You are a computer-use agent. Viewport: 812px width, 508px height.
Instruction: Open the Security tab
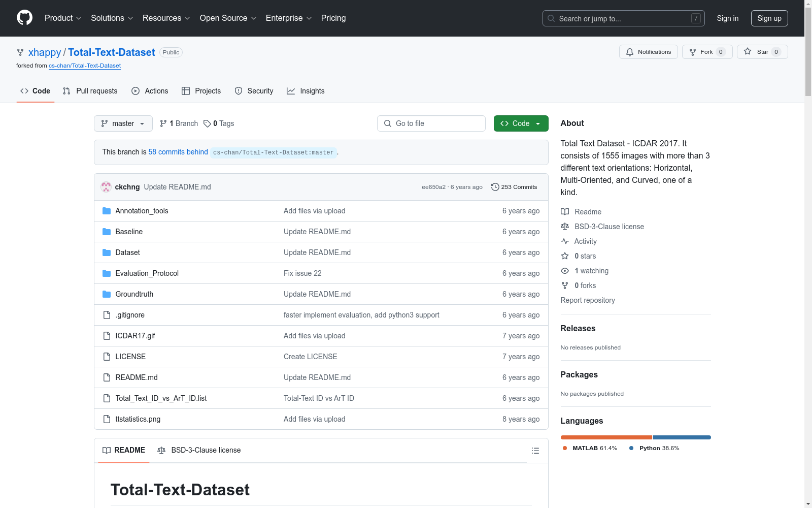pyautogui.click(x=254, y=91)
